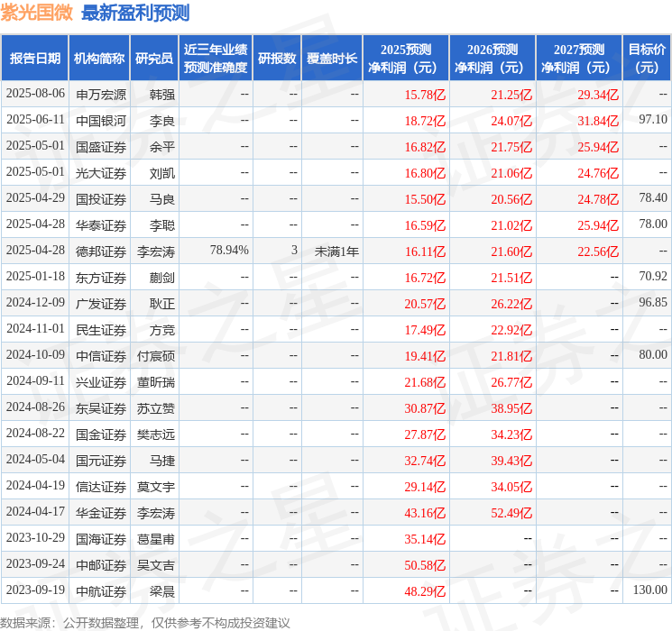The image size is (672, 631).
Task: Select the 申万宏源 institution cell
Action: coord(101,95)
